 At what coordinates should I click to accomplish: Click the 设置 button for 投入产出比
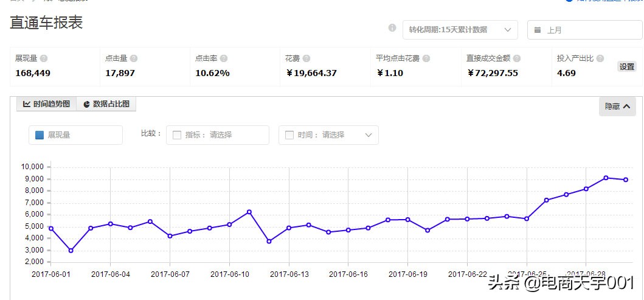click(x=627, y=66)
